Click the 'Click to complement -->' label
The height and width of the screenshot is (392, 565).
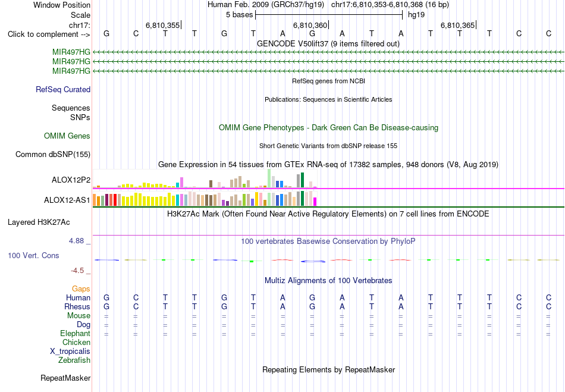(x=49, y=35)
